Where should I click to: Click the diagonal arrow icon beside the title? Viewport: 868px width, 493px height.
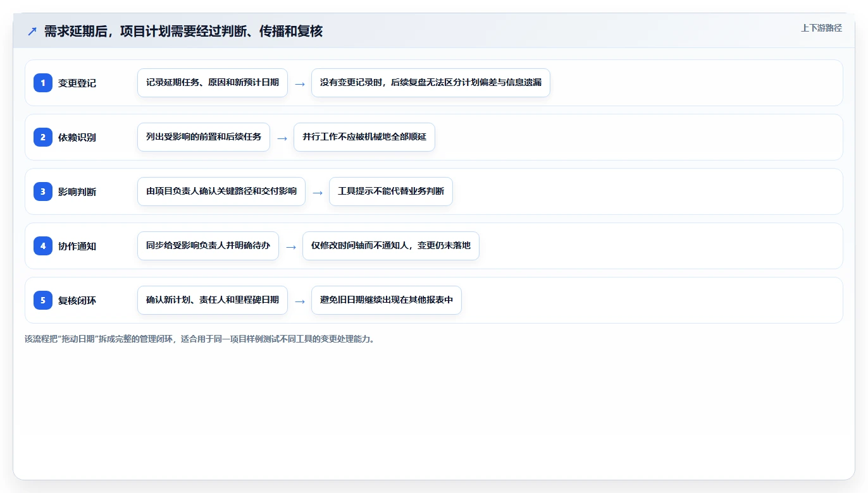coord(32,32)
